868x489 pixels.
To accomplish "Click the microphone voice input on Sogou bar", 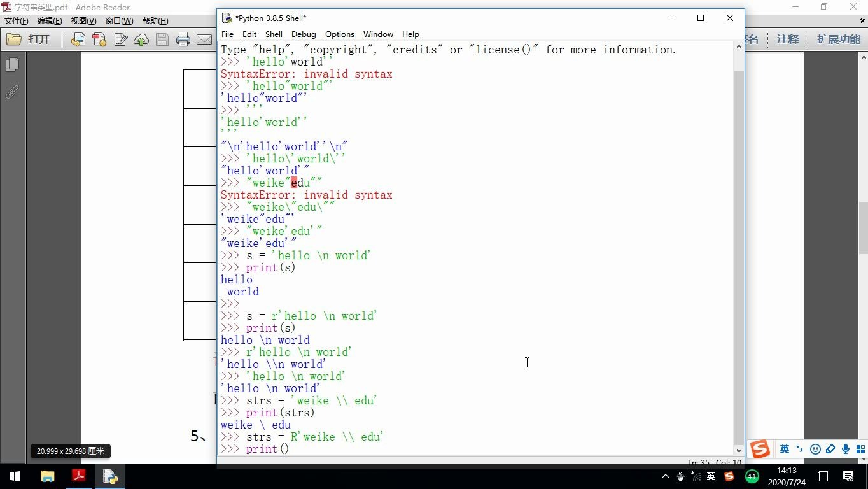I will 846,449.
